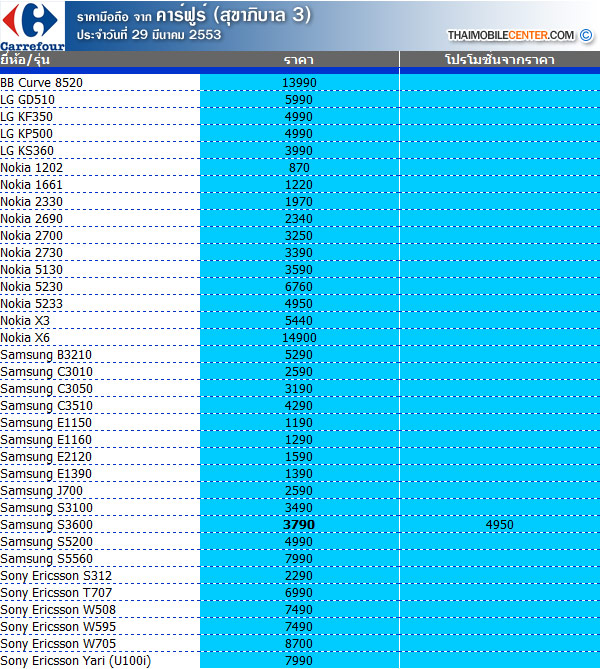Select Sony Ericsson S312 model name
600x669 pixels.
click(56, 576)
